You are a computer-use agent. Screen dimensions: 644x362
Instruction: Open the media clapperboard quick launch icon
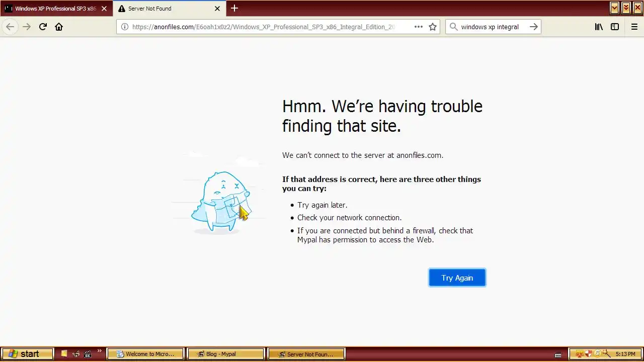click(88, 354)
